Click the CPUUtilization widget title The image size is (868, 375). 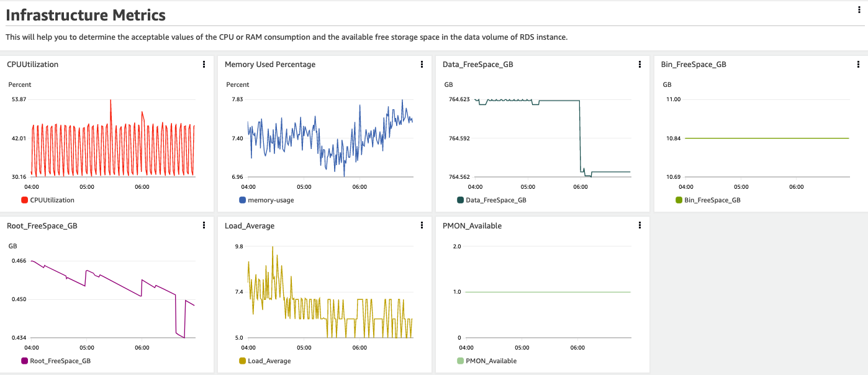[33, 64]
